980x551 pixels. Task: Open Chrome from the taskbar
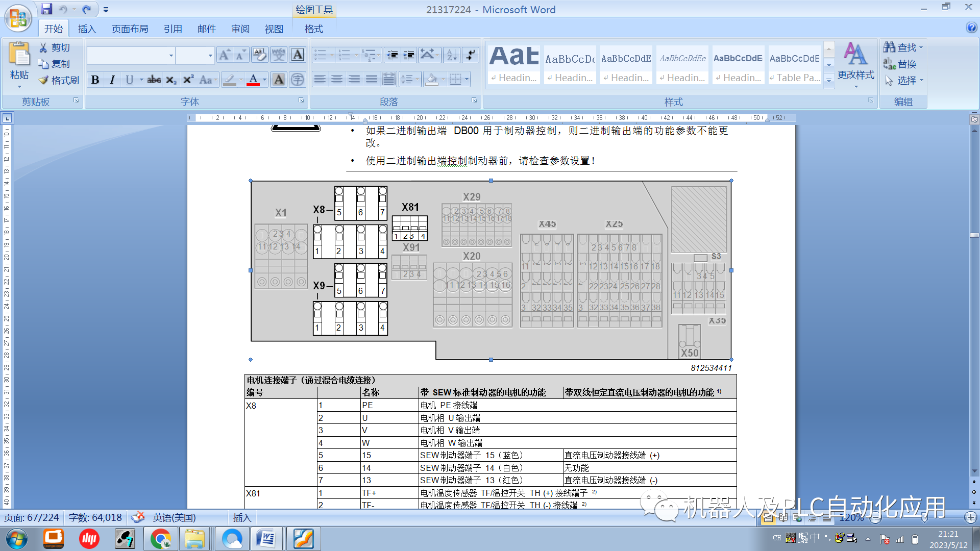pyautogui.click(x=160, y=539)
